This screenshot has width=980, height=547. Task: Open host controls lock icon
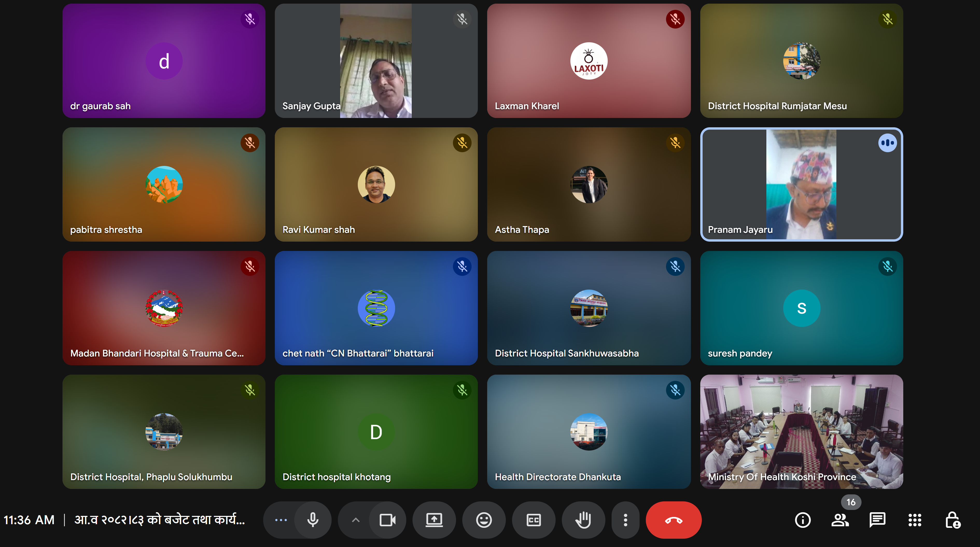coord(953,520)
